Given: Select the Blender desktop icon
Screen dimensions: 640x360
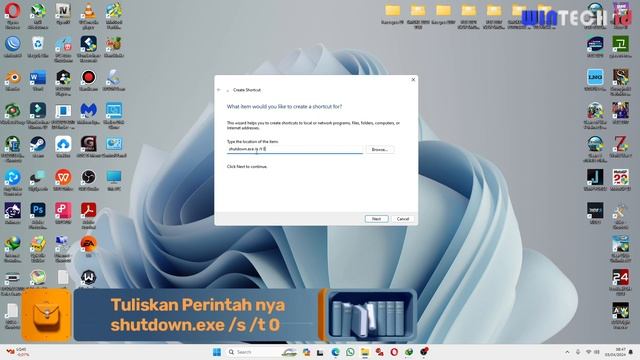Looking at the screenshot, I should point(13,81).
